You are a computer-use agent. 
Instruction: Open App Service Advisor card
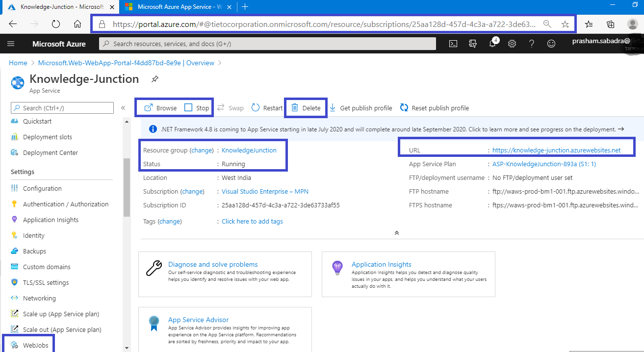tap(225, 329)
